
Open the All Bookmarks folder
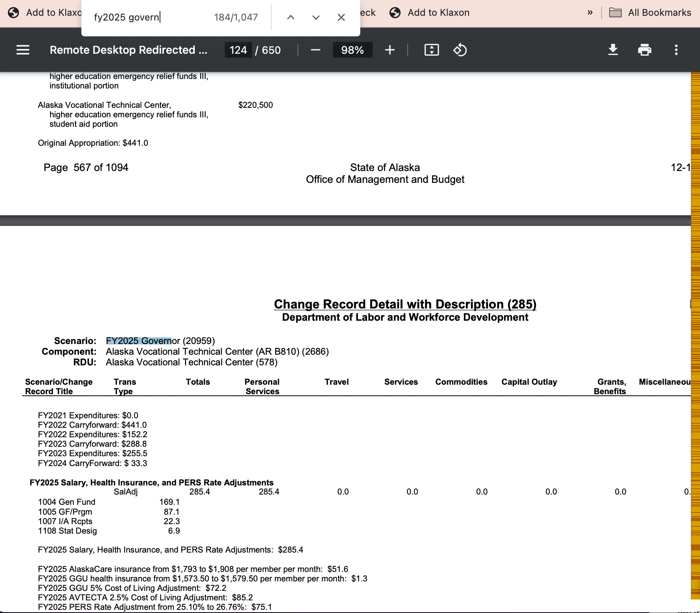tap(650, 13)
